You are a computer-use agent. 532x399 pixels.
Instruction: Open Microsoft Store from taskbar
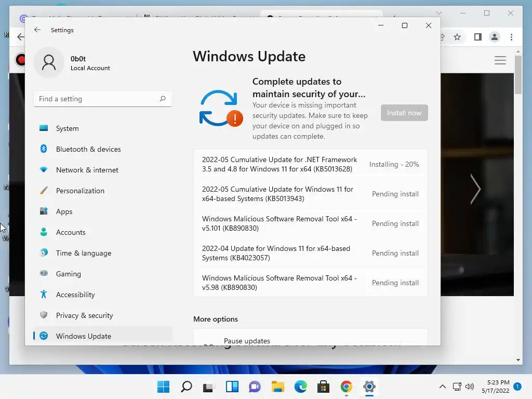323,387
